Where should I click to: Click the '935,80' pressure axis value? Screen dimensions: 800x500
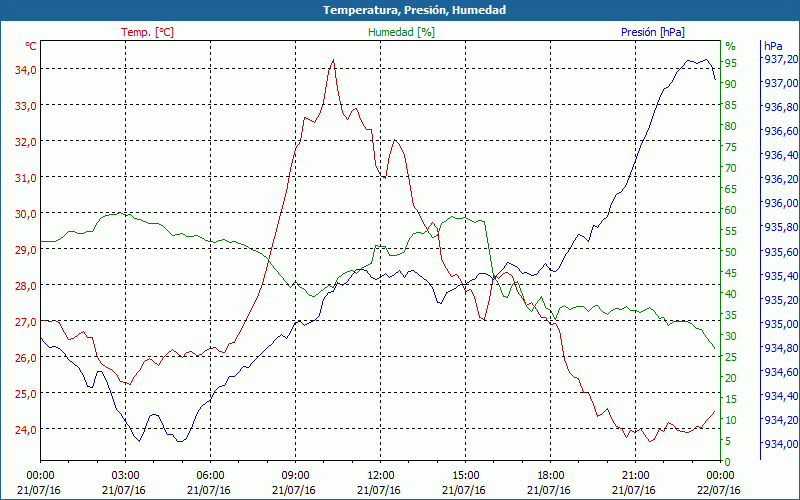tap(781, 228)
